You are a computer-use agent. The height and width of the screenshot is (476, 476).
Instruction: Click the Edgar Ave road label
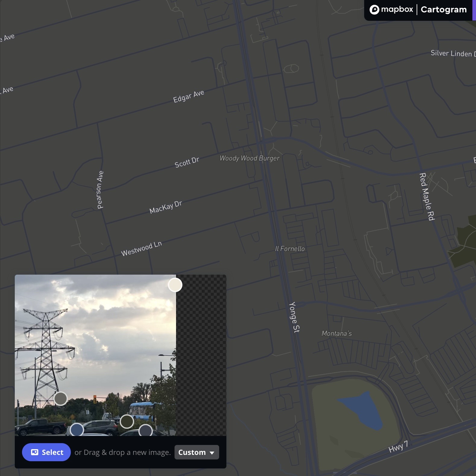pos(189,96)
